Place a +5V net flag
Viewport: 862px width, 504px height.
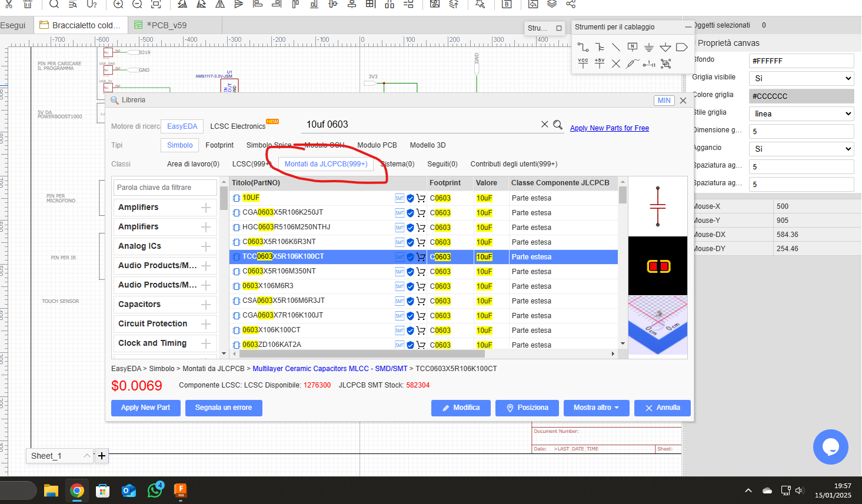click(600, 64)
